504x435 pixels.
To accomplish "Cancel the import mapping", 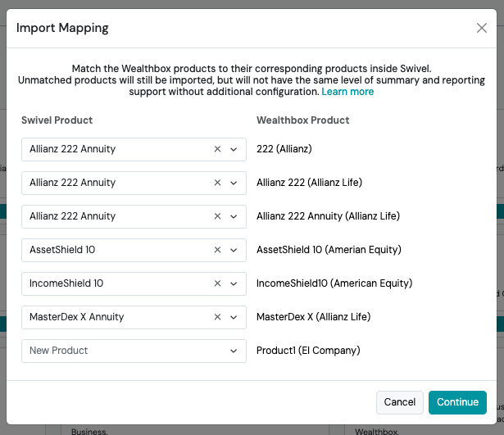I will tap(400, 402).
